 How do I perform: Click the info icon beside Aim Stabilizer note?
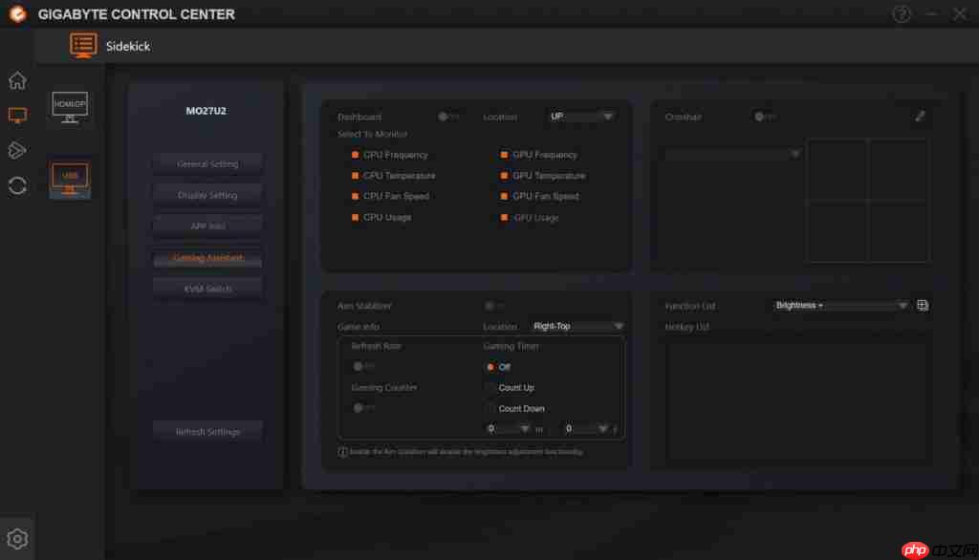342,452
